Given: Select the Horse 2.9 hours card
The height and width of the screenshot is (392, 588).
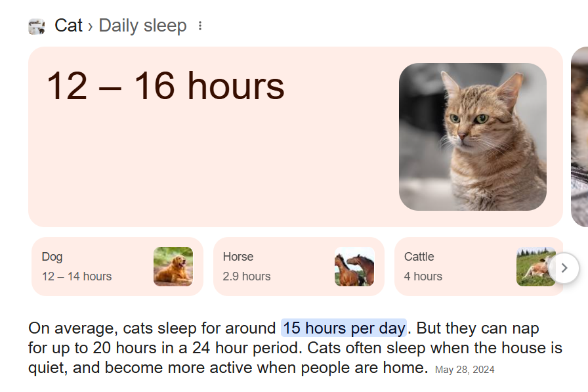Looking at the screenshot, I should 299,267.
